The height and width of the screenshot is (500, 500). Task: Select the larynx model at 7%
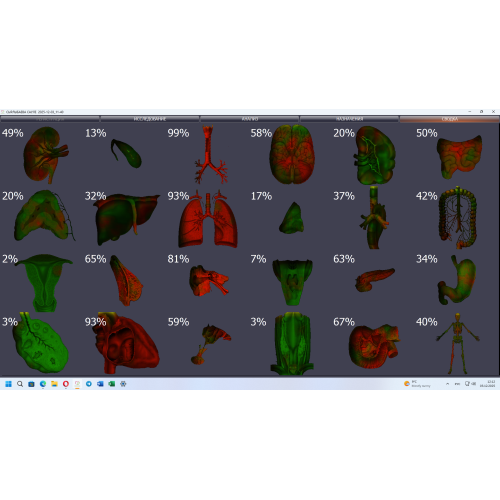[x=292, y=282]
